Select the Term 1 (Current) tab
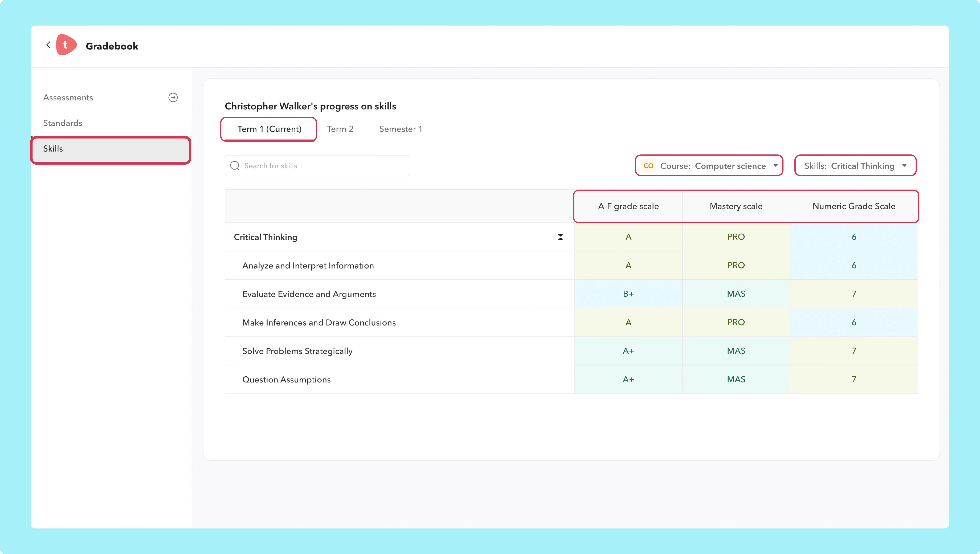 [x=269, y=129]
